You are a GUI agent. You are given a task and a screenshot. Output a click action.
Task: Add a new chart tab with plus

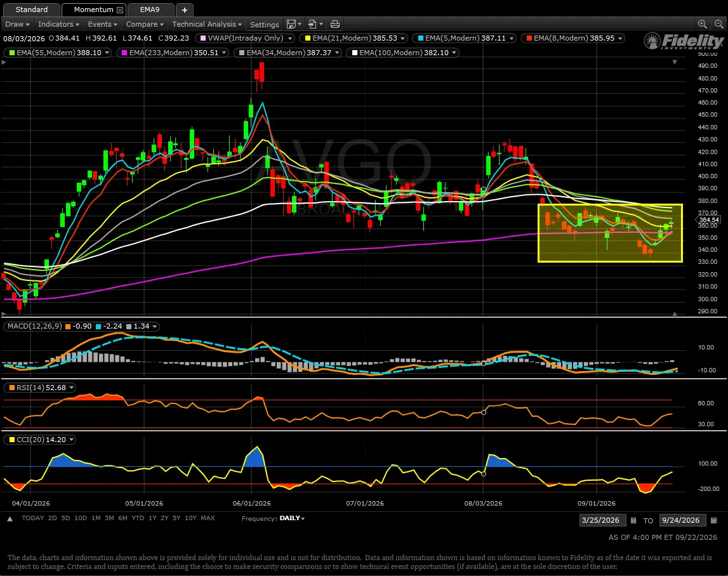tap(184, 10)
